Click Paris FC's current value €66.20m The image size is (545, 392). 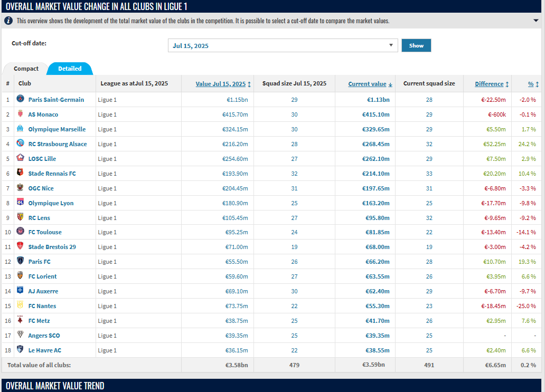click(378, 262)
